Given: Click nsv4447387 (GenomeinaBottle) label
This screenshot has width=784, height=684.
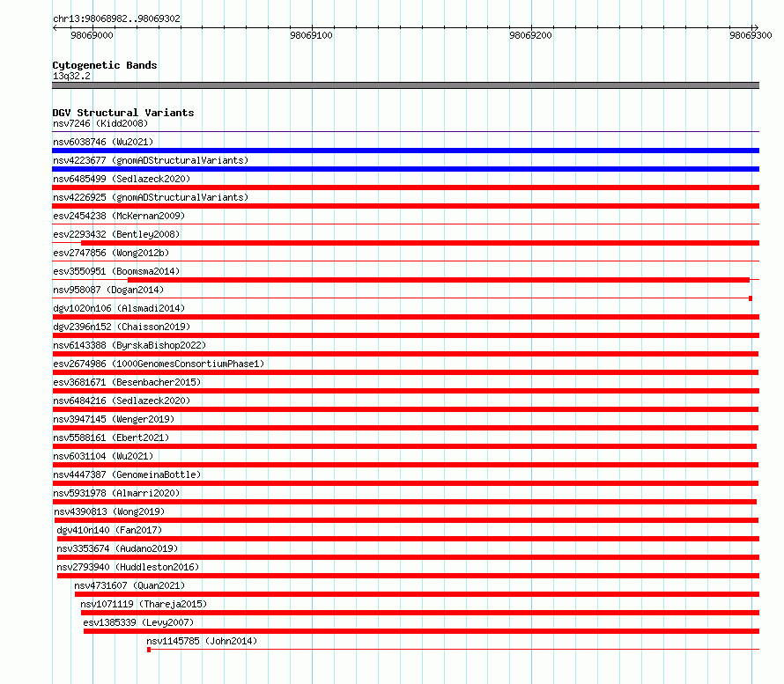Looking at the screenshot, I should pos(127,474).
